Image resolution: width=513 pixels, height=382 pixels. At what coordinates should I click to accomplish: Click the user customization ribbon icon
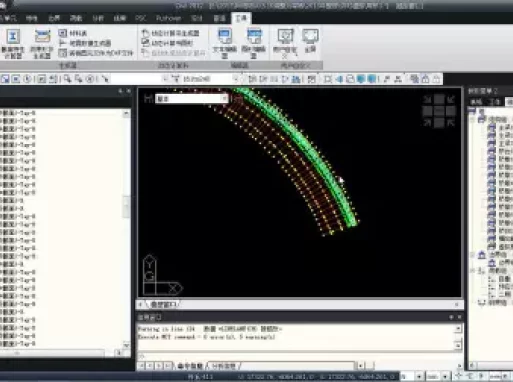click(285, 43)
